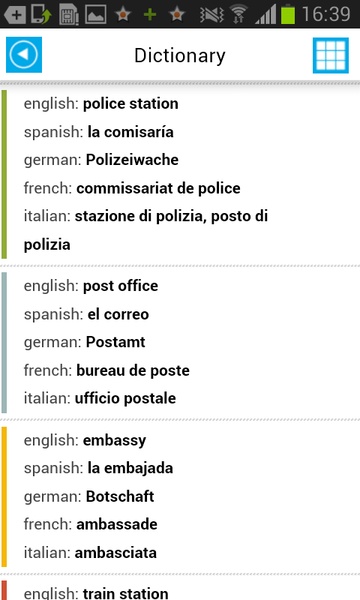Tap the 16:39 clock
Image resolution: width=360 pixels, height=600 pixels.
[326, 15]
